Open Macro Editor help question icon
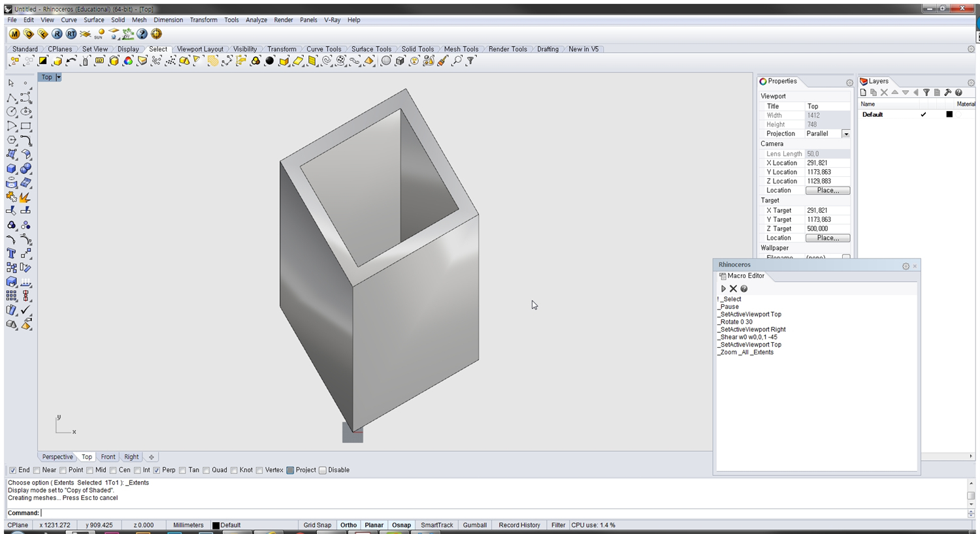Viewport: 980px width, 534px height. (x=743, y=289)
